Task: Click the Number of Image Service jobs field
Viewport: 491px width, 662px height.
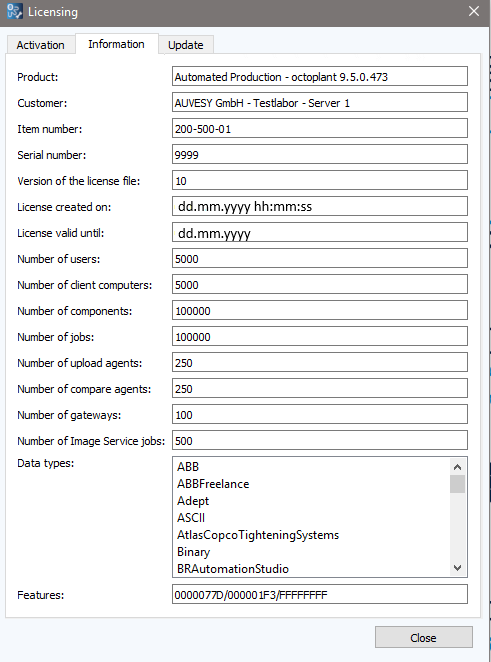Action: (x=320, y=440)
